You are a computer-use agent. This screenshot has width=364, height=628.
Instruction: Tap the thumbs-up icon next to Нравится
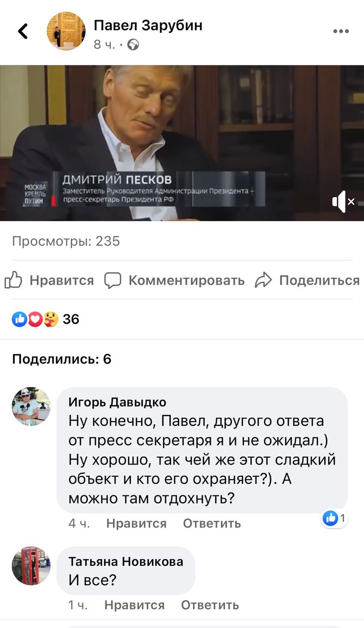click(13, 280)
